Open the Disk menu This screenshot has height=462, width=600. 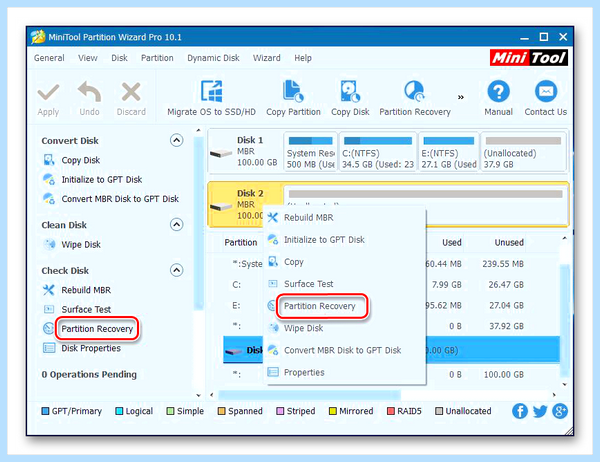tap(119, 58)
